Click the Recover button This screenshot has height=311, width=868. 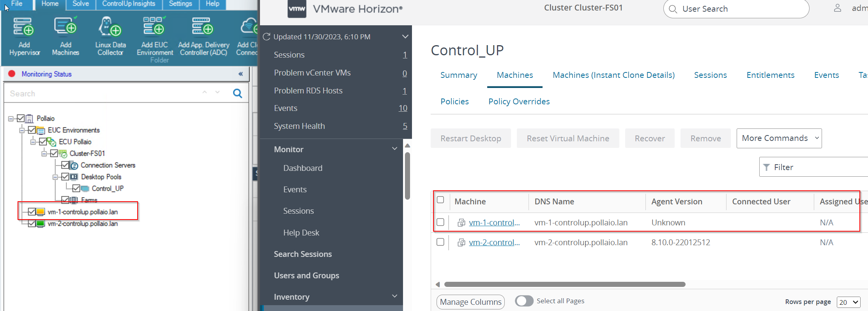650,138
